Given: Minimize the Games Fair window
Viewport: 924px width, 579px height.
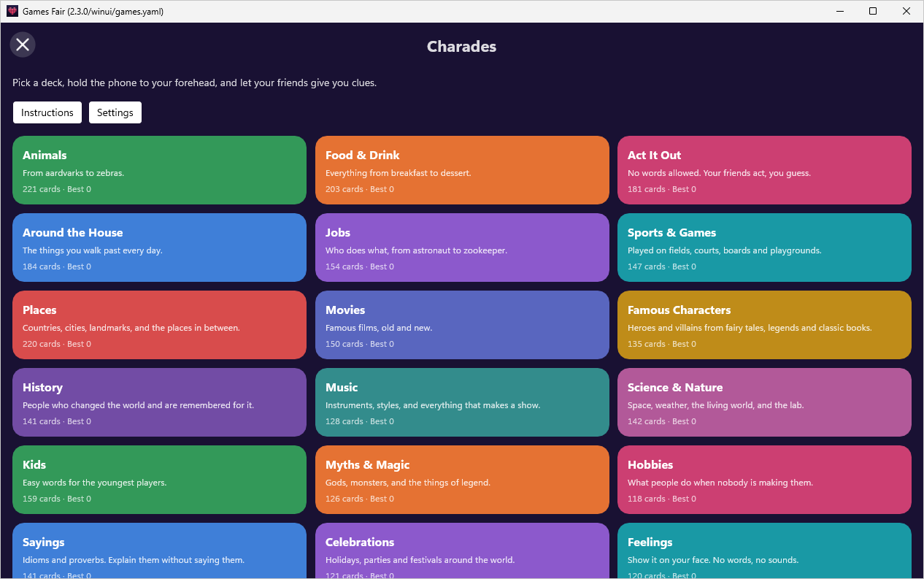Looking at the screenshot, I should click(840, 11).
